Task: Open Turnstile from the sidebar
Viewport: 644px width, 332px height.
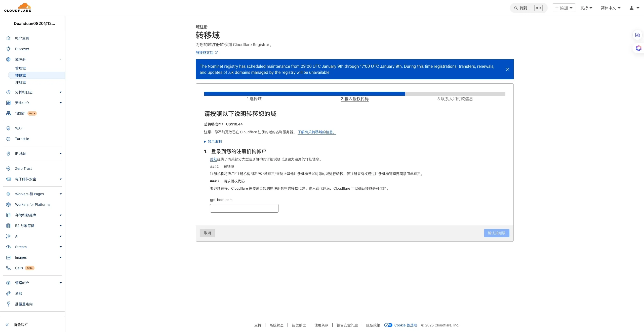Action: click(22, 139)
